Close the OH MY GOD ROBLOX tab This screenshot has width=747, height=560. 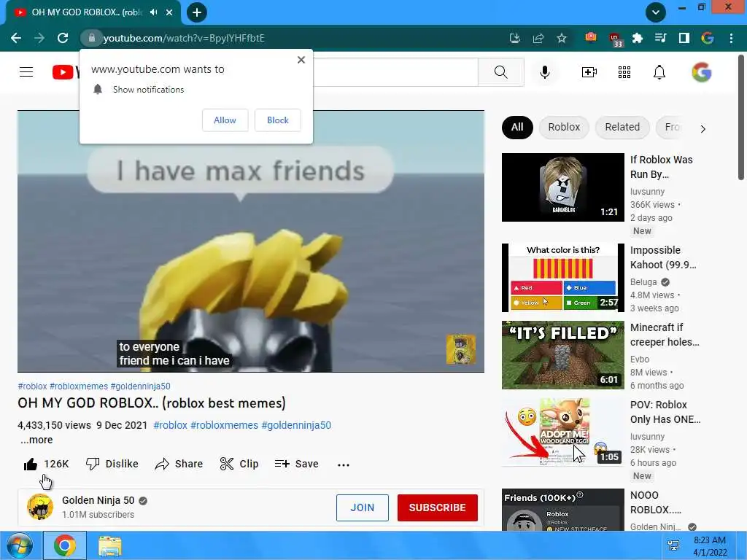(x=169, y=12)
